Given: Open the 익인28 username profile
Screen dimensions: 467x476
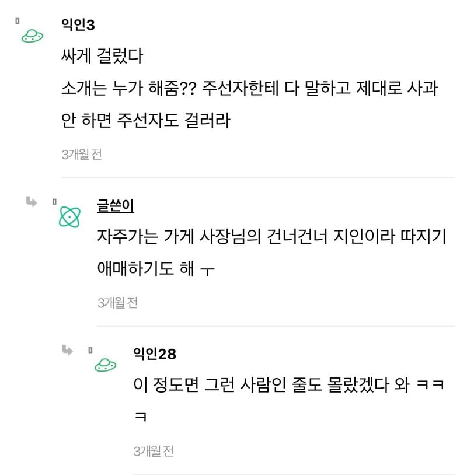Looking at the screenshot, I should tap(155, 353).
